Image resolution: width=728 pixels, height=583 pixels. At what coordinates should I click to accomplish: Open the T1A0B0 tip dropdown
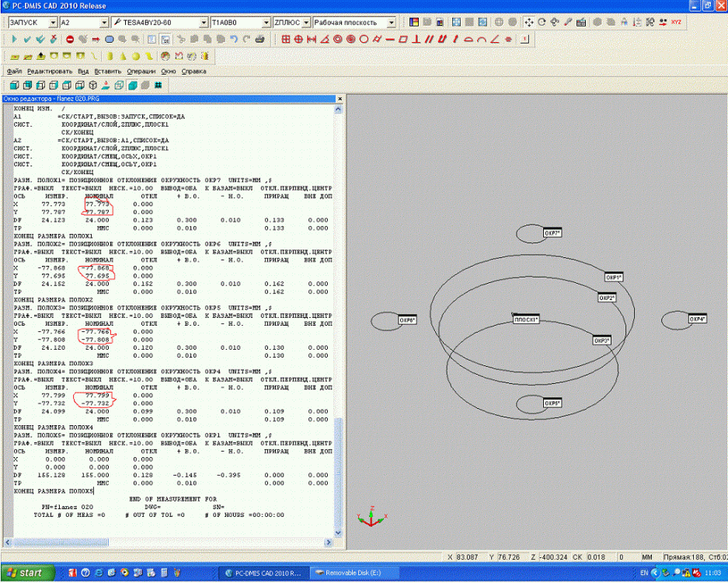(x=266, y=23)
